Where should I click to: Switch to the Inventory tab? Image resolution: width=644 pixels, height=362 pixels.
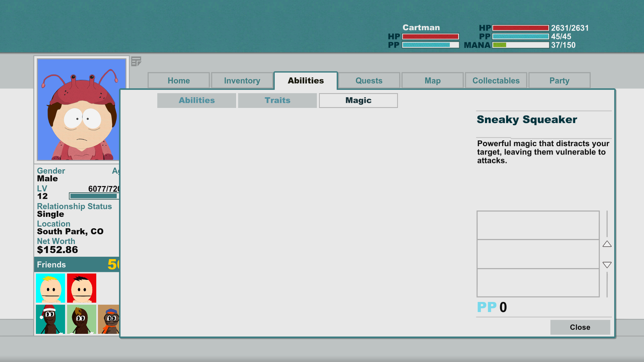(x=242, y=80)
